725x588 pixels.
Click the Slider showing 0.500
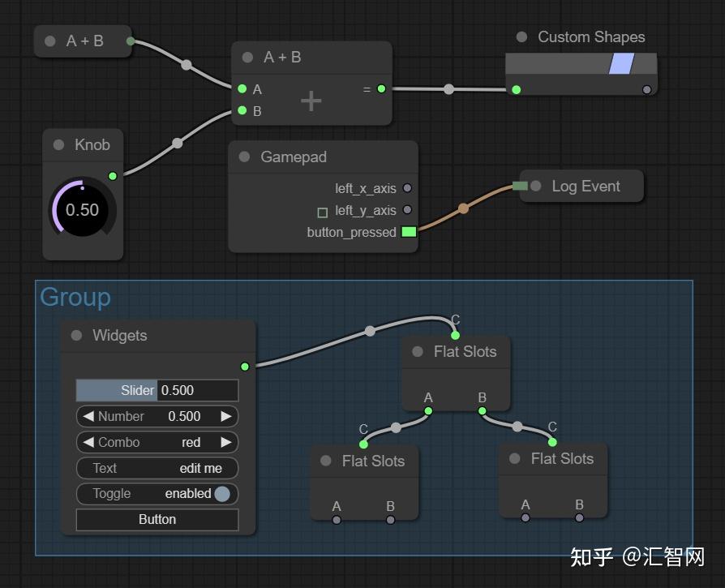tap(157, 390)
